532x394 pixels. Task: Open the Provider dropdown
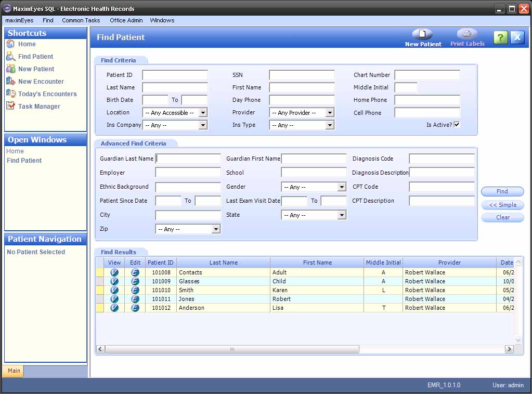tap(330, 113)
